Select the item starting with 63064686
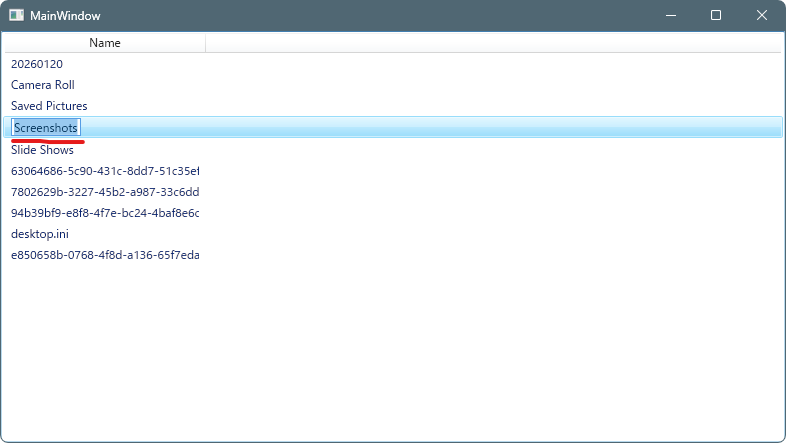Image resolution: width=786 pixels, height=443 pixels. [x=104, y=171]
